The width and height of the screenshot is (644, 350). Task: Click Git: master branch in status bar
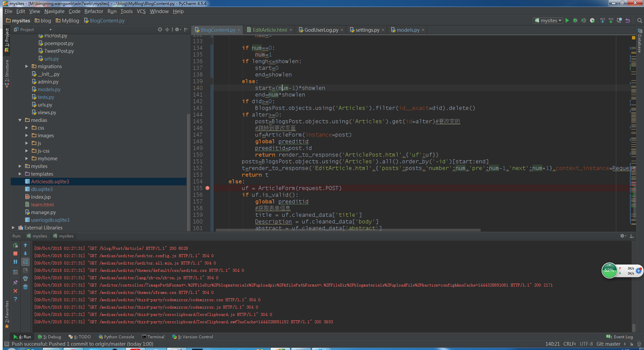click(608, 344)
